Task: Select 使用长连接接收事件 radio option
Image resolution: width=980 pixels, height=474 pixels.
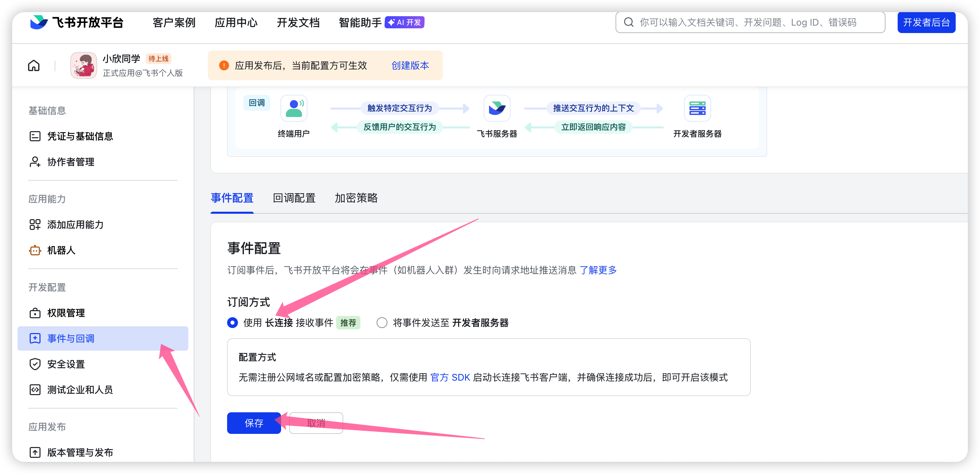Action: (233, 323)
